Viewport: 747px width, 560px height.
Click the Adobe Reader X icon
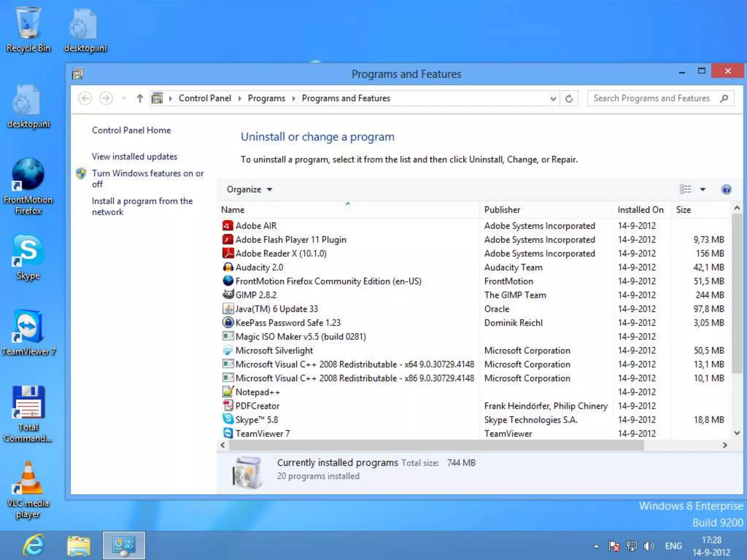point(228,253)
